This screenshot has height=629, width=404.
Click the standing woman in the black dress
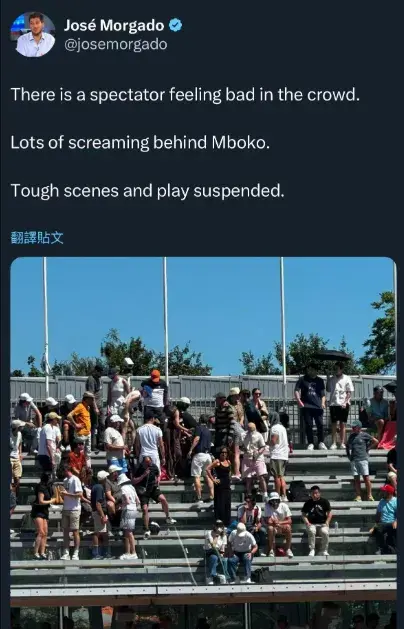tap(221, 485)
